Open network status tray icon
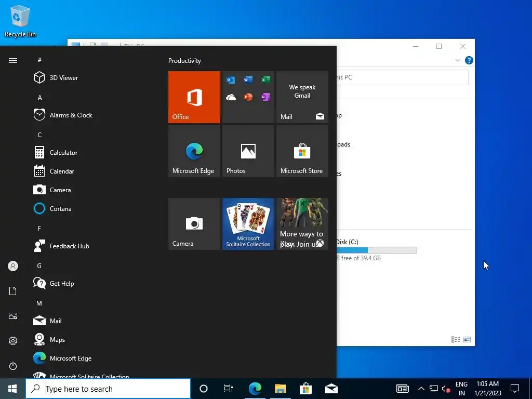The height and width of the screenshot is (399, 532). 434,389
